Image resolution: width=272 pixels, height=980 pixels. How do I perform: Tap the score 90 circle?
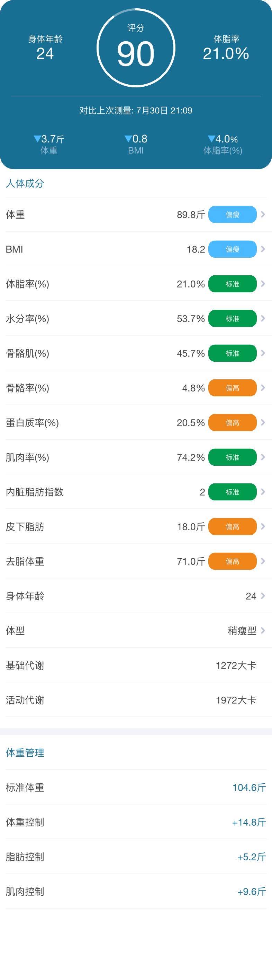point(136,48)
